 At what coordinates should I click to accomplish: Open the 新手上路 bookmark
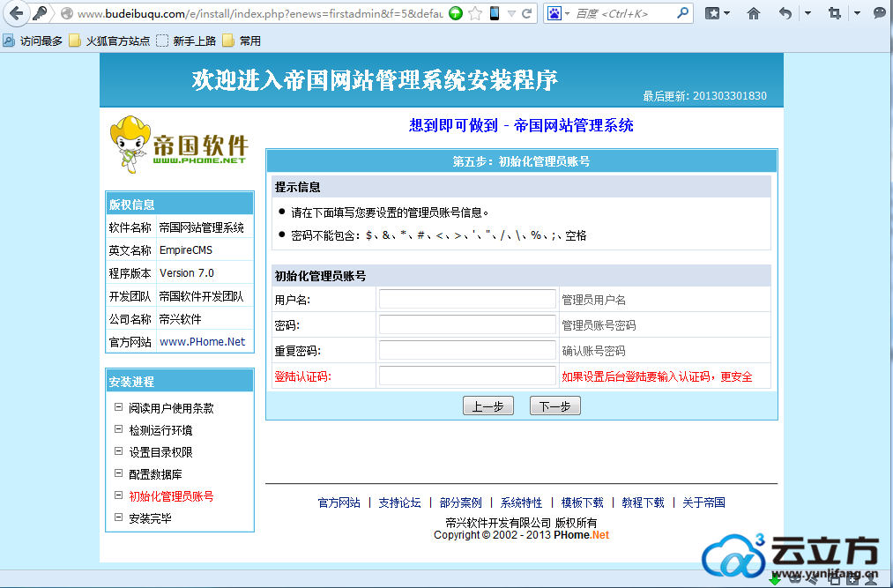[186, 41]
